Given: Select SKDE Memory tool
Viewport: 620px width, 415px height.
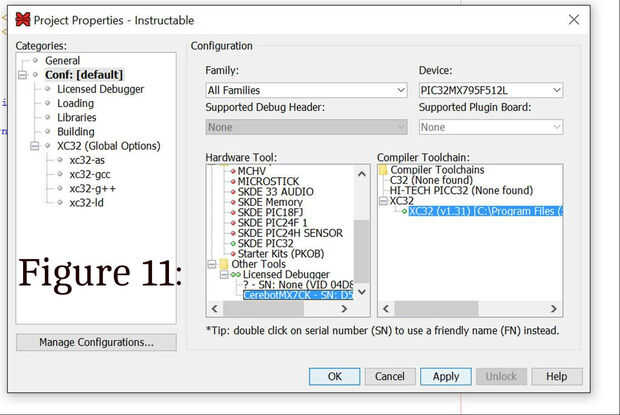Looking at the screenshot, I should click(270, 202).
